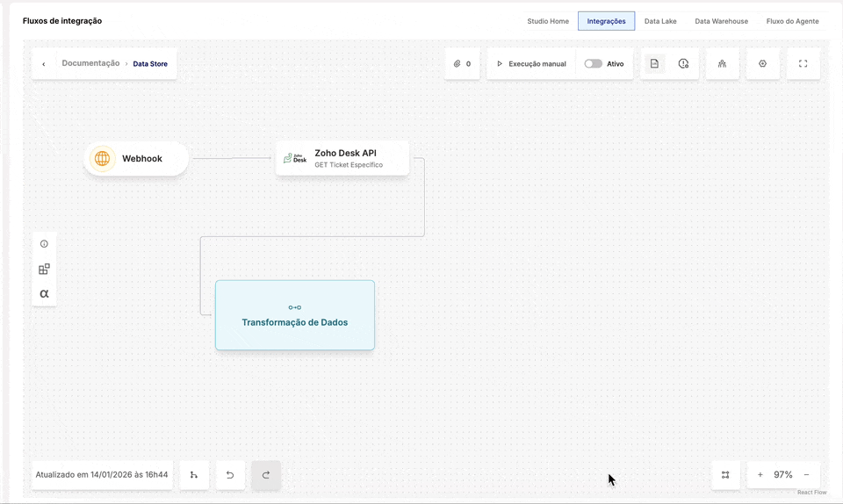The image size is (843, 504).
Task: Open the add components blocks icon
Action: [44, 269]
